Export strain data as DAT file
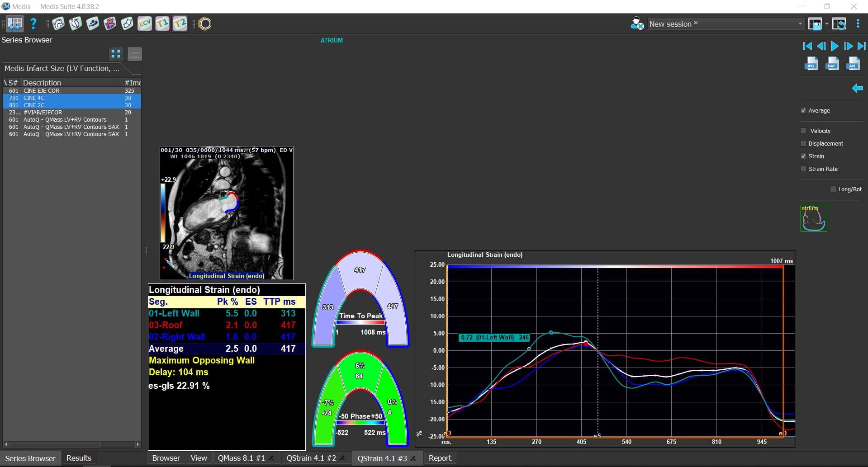This screenshot has width=868, height=467. [832, 63]
